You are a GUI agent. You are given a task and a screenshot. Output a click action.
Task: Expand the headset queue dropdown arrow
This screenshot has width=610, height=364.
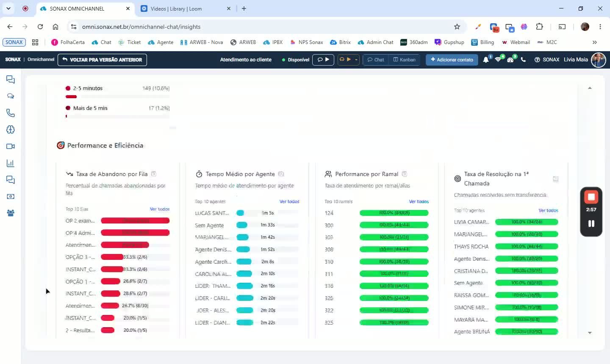coord(356,60)
